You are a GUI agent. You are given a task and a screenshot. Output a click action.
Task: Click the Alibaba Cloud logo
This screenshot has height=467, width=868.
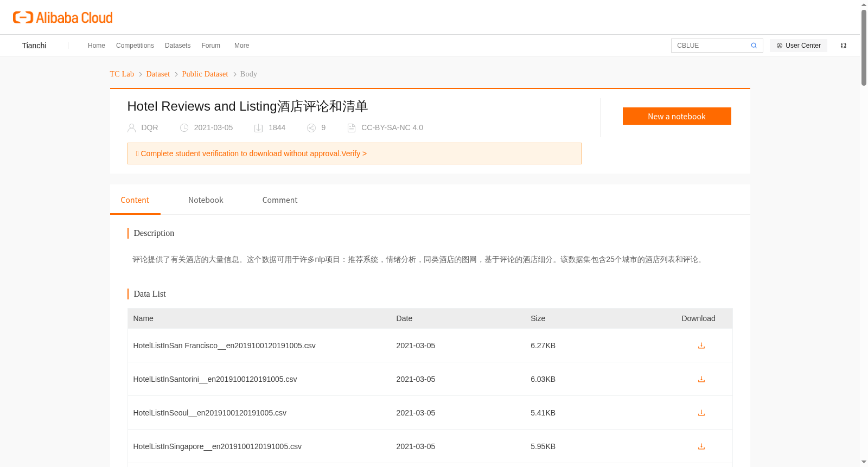63,17
